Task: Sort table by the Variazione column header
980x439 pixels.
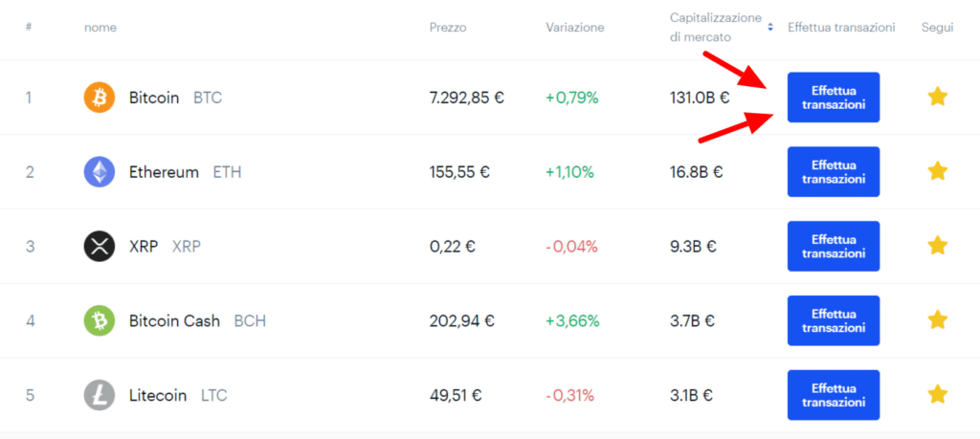Action: 575,28
